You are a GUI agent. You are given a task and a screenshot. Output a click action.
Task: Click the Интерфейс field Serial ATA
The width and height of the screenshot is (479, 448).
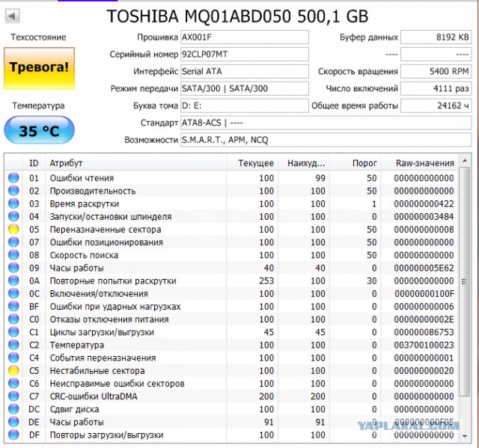click(x=245, y=71)
